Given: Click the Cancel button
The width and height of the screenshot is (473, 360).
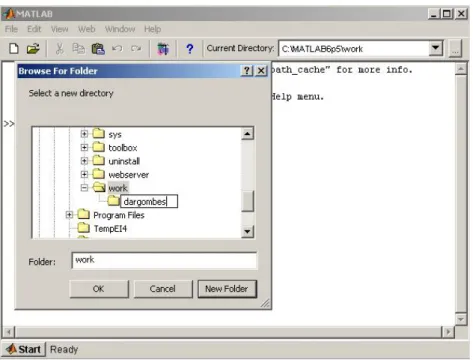Looking at the screenshot, I should pyautogui.click(x=163, y=289).
